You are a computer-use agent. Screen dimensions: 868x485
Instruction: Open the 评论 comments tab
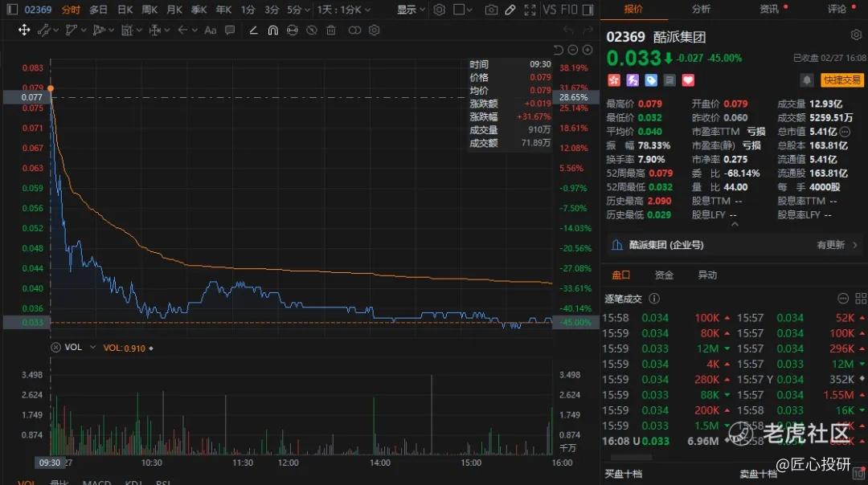(837, 9)
